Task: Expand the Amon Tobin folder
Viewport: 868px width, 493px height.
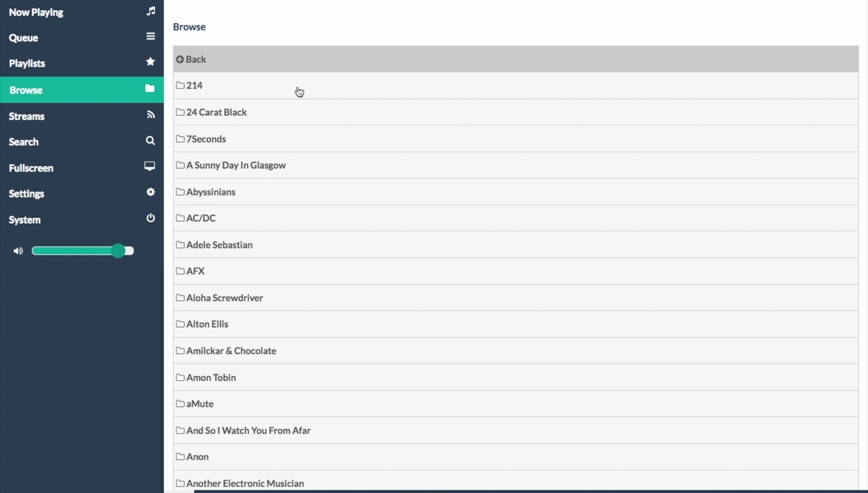Action: pos(211,377)
